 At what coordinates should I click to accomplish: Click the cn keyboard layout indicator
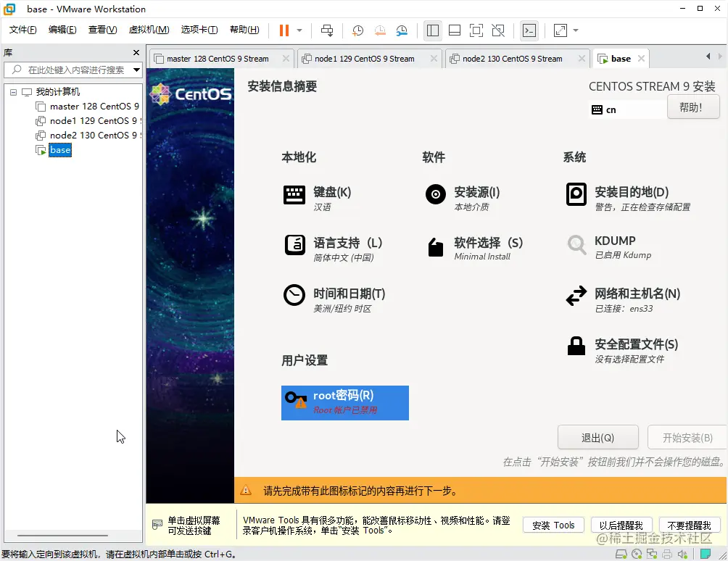point(604,110)
